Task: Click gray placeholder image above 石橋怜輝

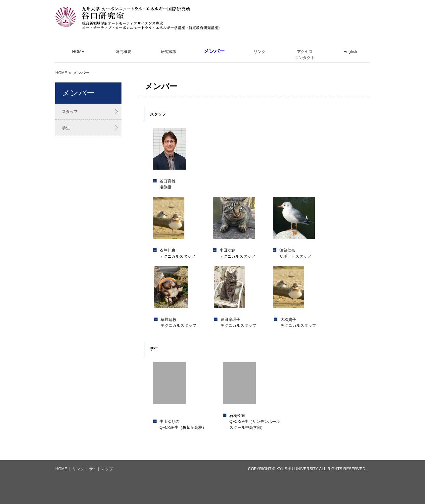Action: pos(239,383)
